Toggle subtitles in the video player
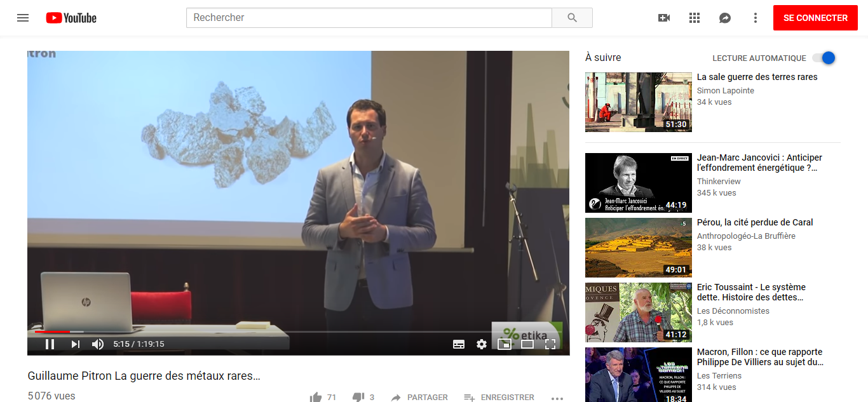The width and height of the screenshot is (868, 402). (x=459, y=344)
